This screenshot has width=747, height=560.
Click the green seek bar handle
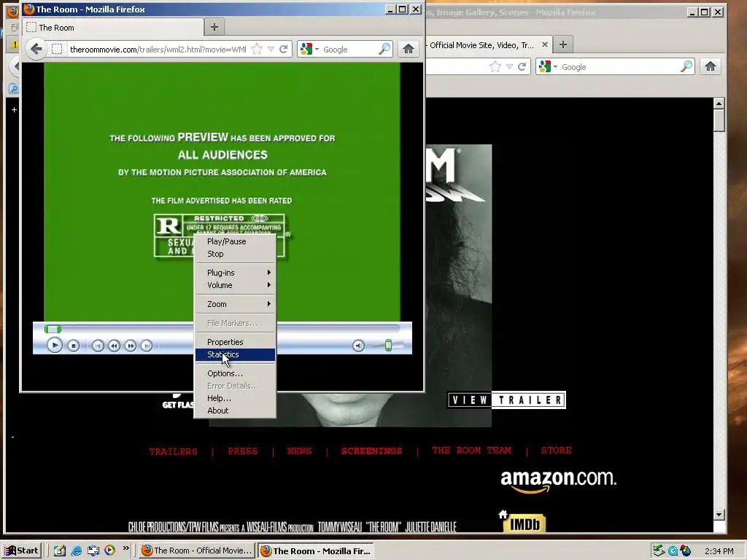click(53, 329)
